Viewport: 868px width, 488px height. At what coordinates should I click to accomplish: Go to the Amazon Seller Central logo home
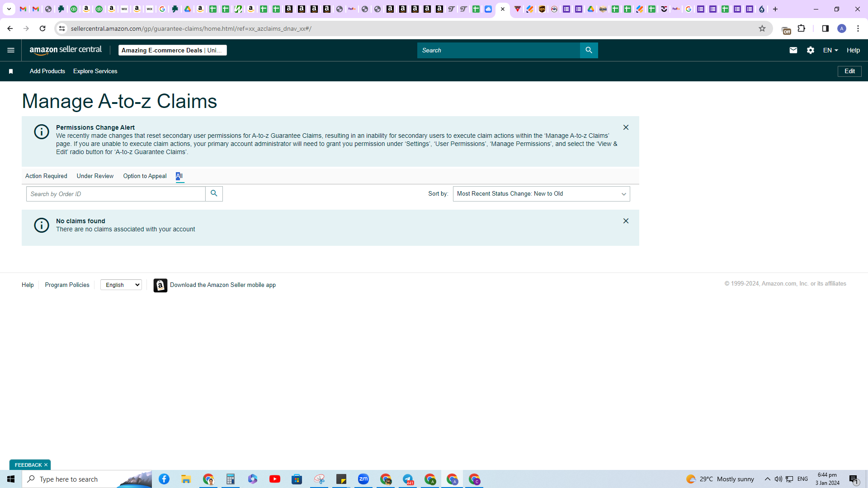coord(66,50)
